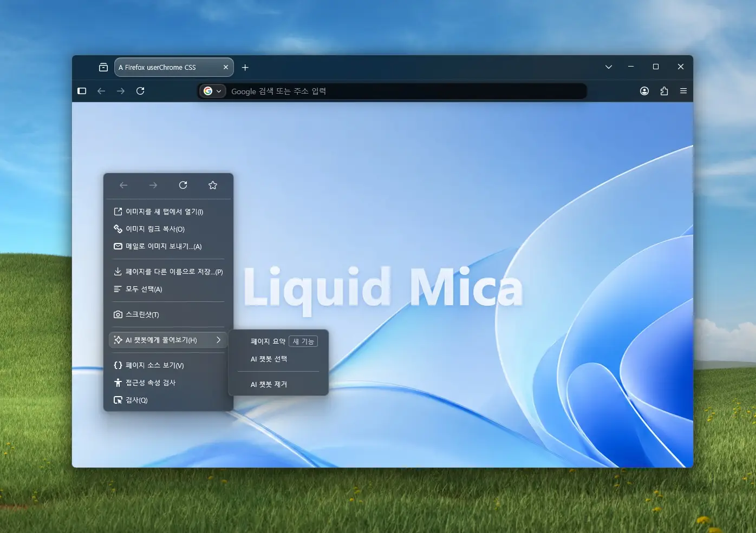Choose '모두 선택' menu entry
The image size is (756, 533).
coord(168,289)
